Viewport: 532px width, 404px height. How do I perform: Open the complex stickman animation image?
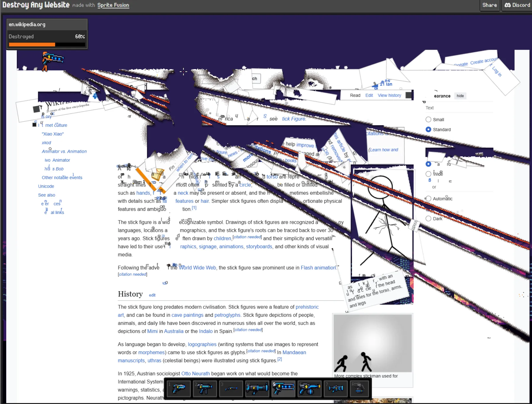click(373, 343)
